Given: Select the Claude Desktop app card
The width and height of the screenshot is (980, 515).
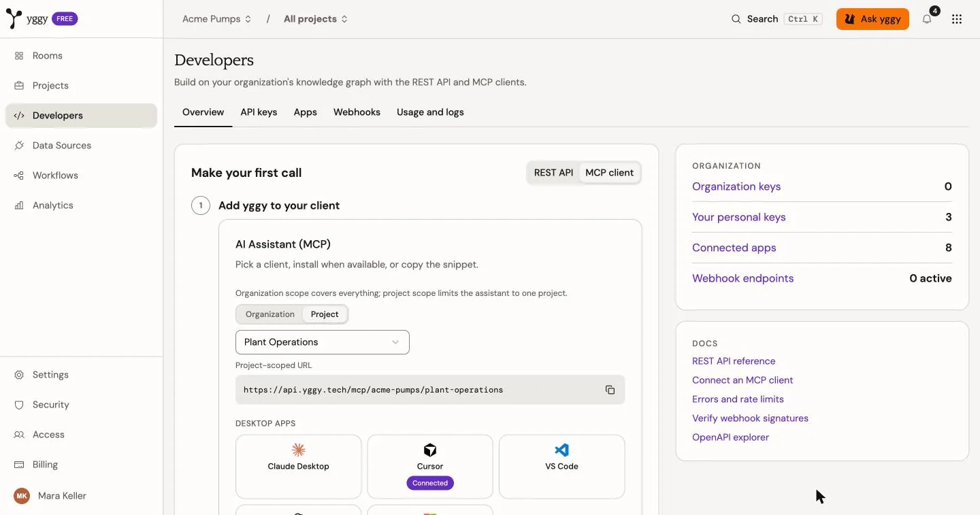Looking at the screenshot, I should [298, 467].
